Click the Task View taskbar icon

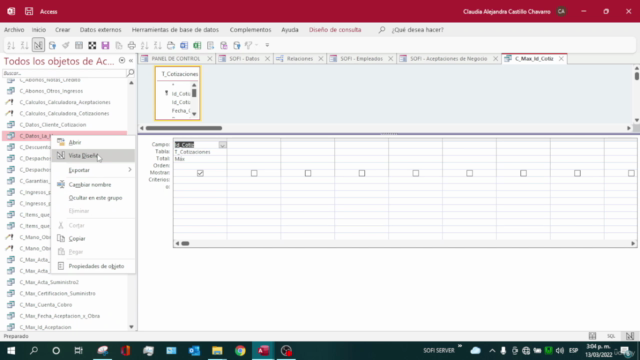(78, 351)
